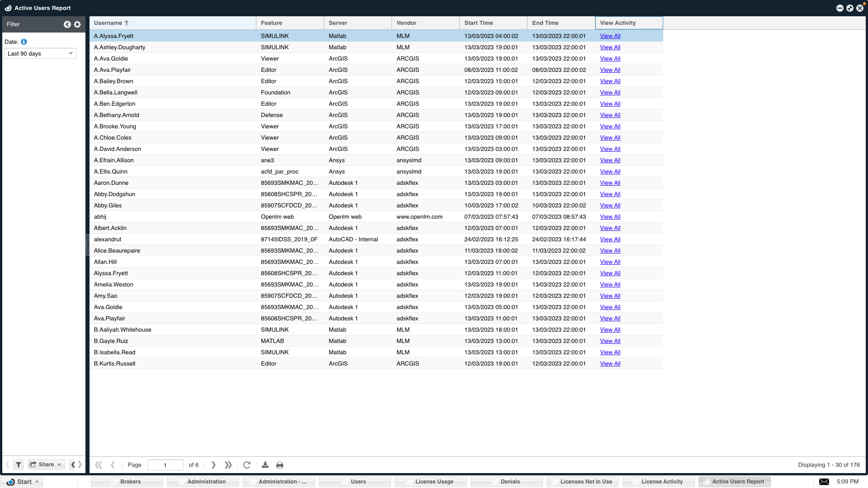Sort by the Username column header
The width and height of the screenshot is (868, 488).
click(x=108, y=23)
